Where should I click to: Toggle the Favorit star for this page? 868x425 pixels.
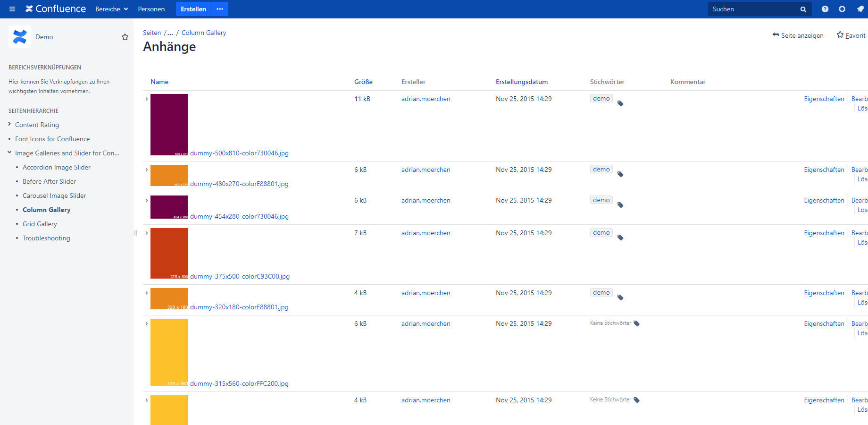coord(840,35)
